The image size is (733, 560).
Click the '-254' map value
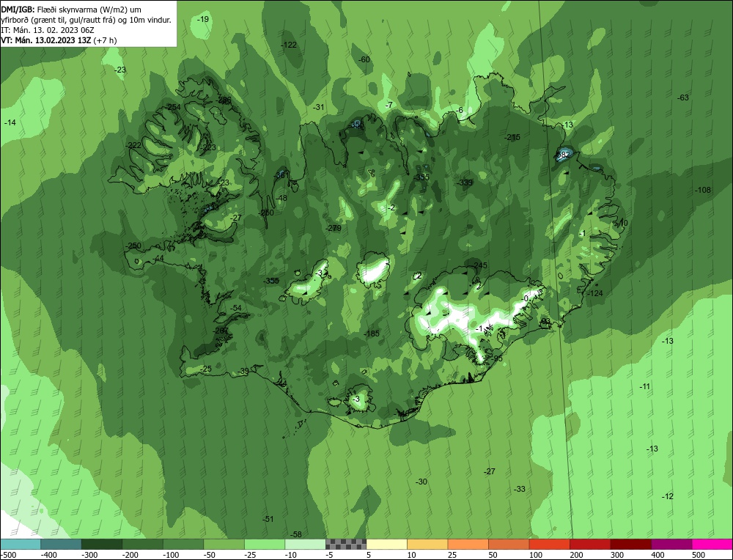tap(173, 107)
